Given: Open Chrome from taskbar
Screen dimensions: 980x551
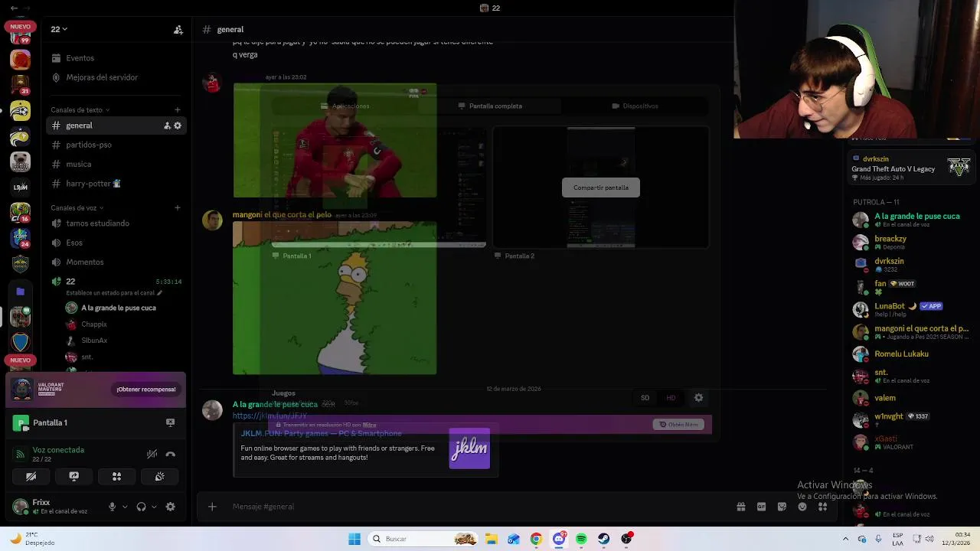Looking at the screenshot, I should (x=536, y=539).
